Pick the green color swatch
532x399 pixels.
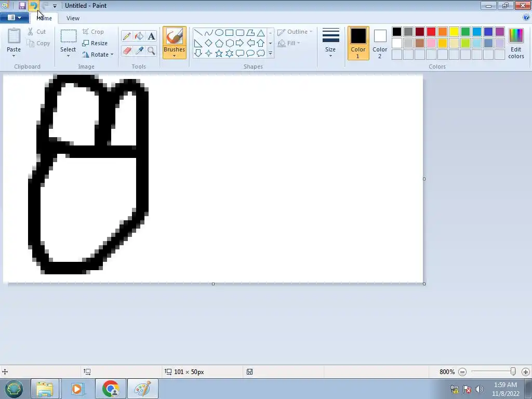(465, 32)
